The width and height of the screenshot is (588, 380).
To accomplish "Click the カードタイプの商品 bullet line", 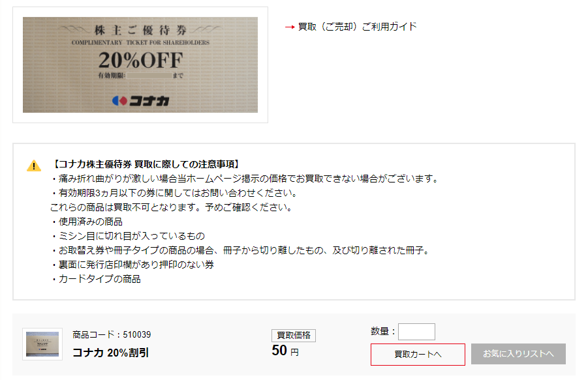I will (x=97, y=279).
